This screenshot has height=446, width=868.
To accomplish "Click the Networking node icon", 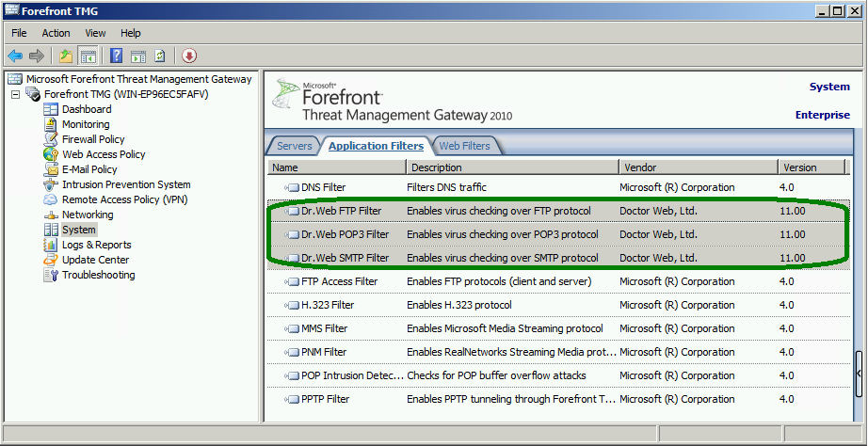I will 51,215.
